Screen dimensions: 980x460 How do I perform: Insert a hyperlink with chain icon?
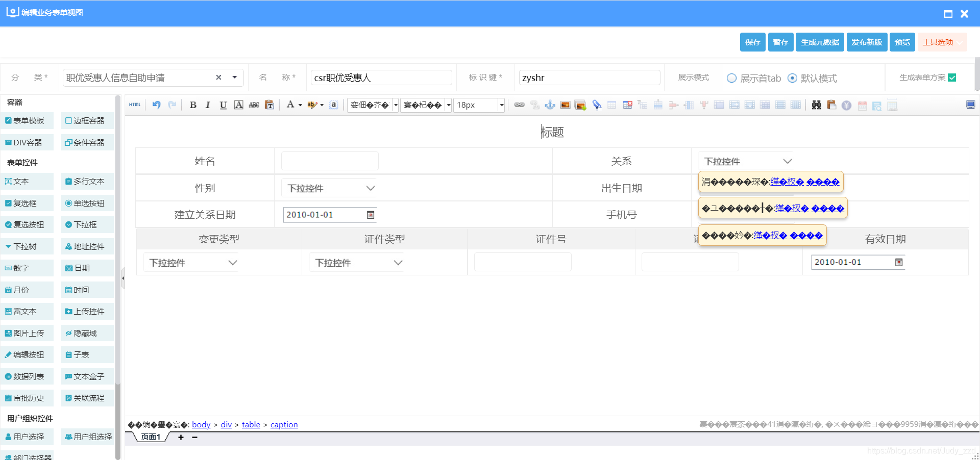coord(520,105)
